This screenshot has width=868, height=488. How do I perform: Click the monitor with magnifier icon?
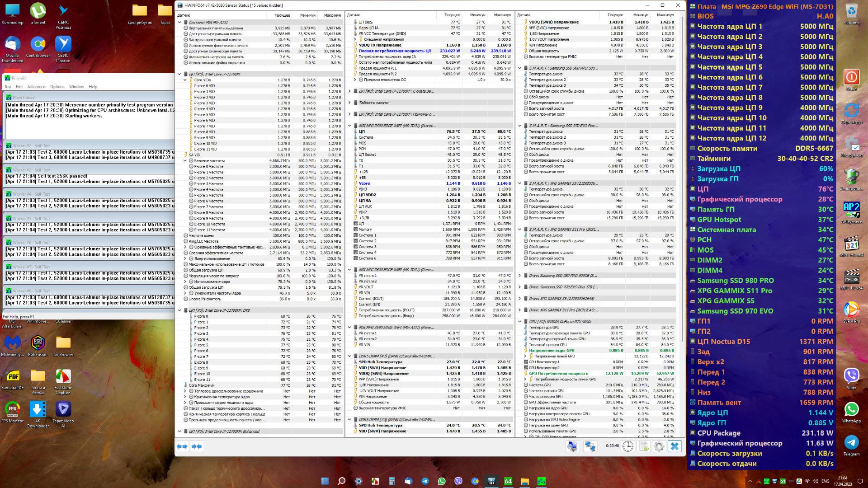572,446
